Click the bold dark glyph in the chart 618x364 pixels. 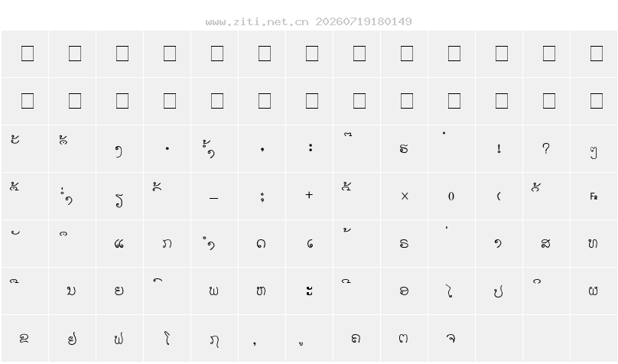(310, 291)
